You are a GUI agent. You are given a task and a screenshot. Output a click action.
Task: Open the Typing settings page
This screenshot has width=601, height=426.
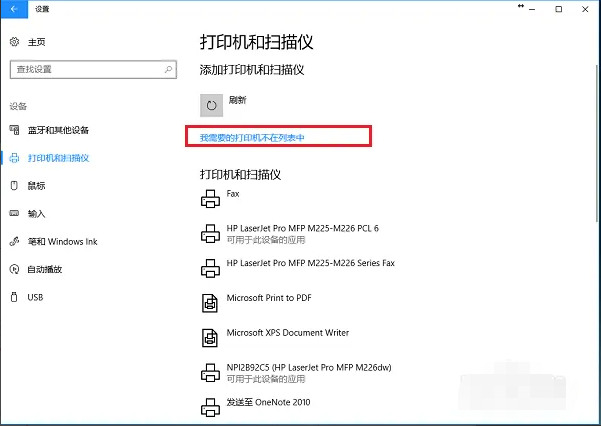click(36, 213)
